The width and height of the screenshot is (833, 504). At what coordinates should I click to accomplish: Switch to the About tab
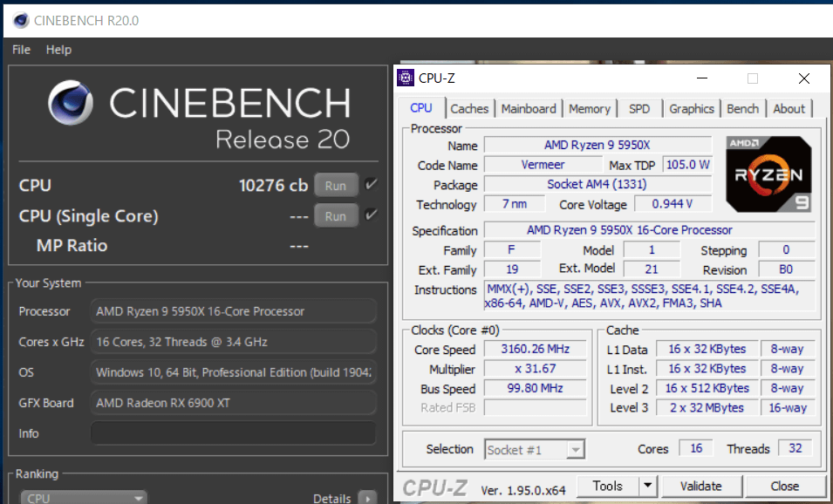pyautogui.click(x=789, y=109)
